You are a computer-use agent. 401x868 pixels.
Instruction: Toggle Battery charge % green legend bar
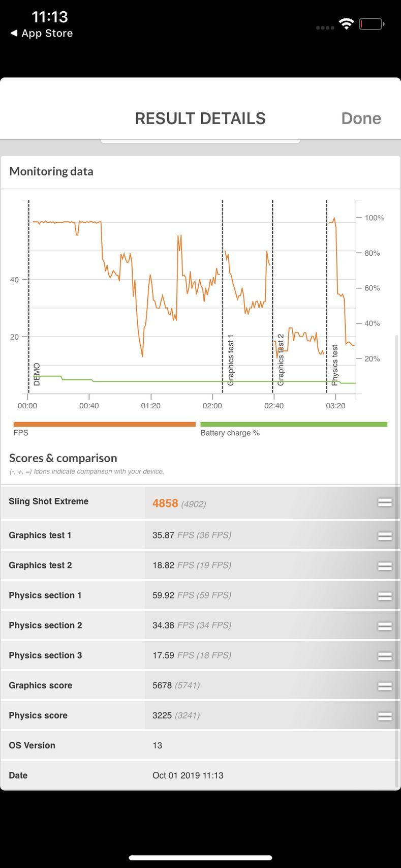point(294,424)
